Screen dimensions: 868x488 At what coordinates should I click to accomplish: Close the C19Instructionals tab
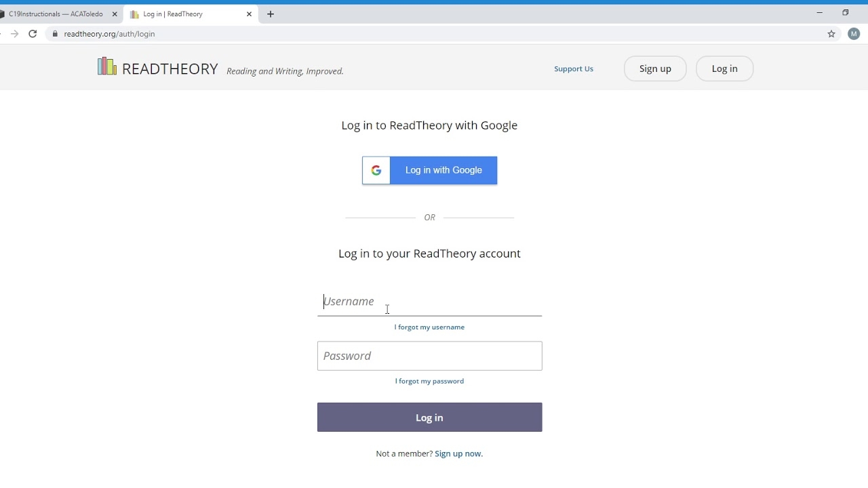tap(115, 13)
